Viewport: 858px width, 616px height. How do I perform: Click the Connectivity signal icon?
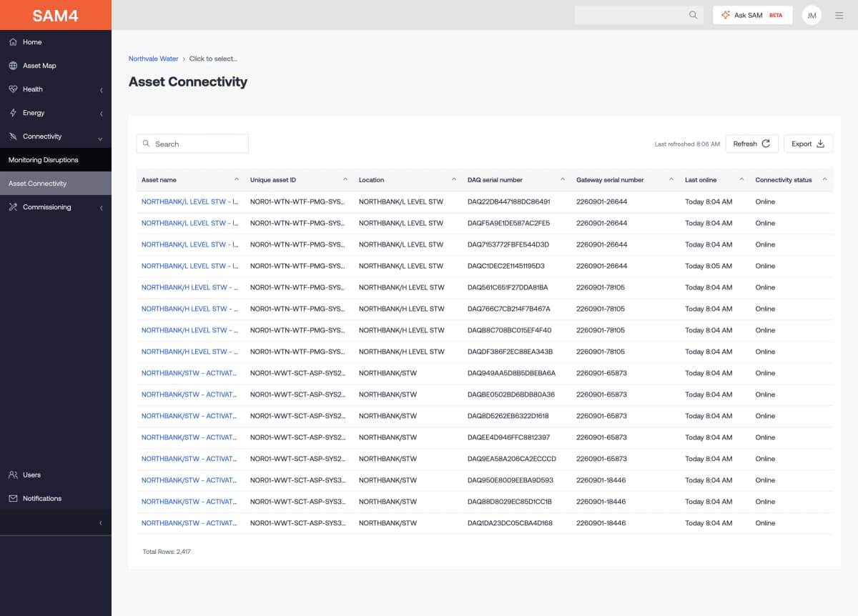pos(13,136)
